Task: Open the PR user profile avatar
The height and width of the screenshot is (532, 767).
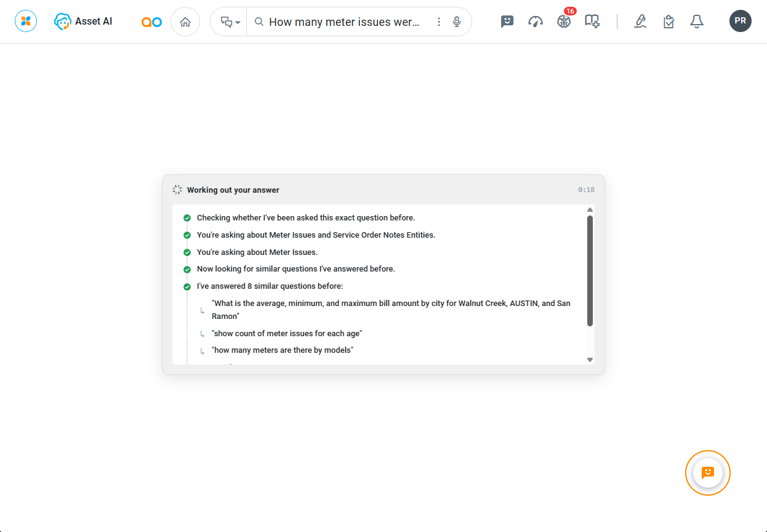Action: pyautogui.click(x=741, y=21)
